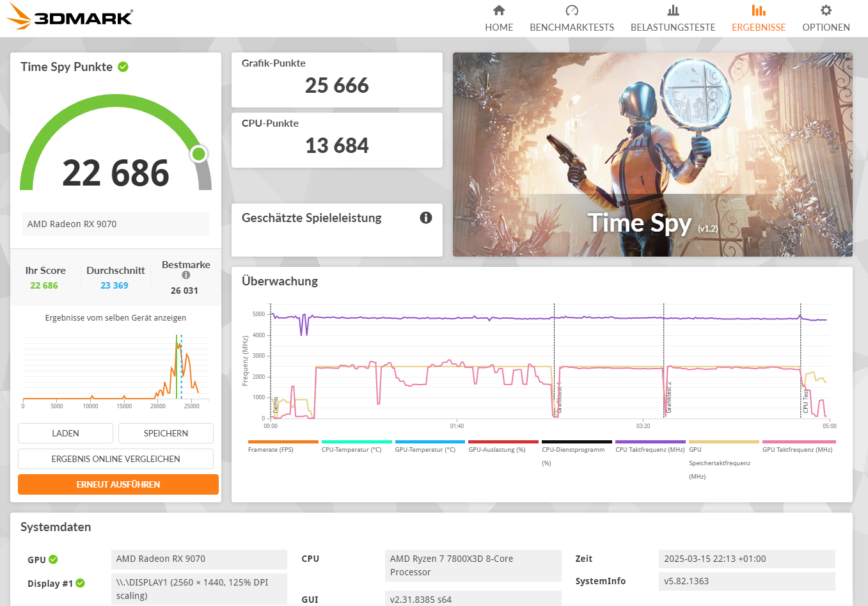This screenshot has width=868, height=606.
Task: Click the Systemdaten heading
Action: pyautogui.click(x=56, y=527)
